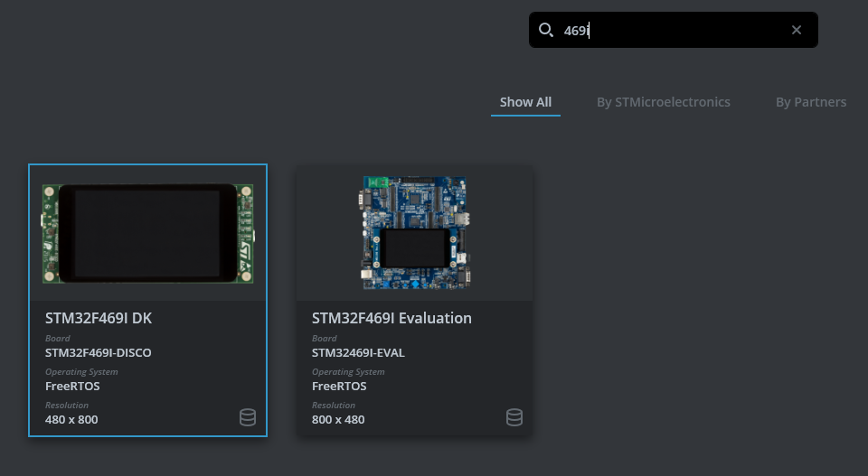Click the search magnifier icon
The height and width of the screenshot is (476, 868).
[x=545, y=30]
